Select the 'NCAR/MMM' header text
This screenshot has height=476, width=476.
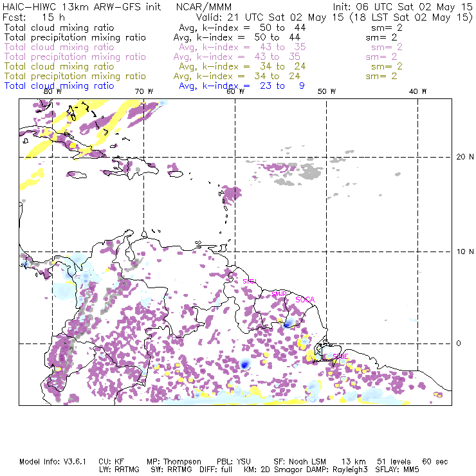coord(204,7)
